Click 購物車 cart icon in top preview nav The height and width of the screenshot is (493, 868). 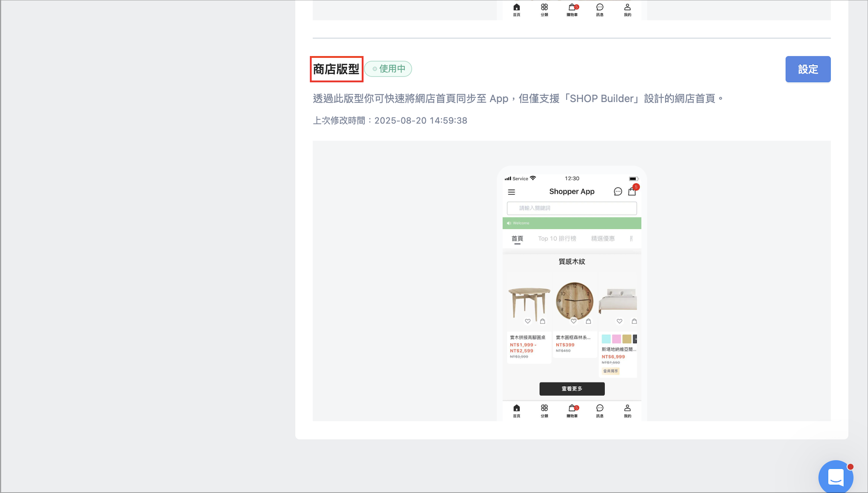[x=572, y=10]
